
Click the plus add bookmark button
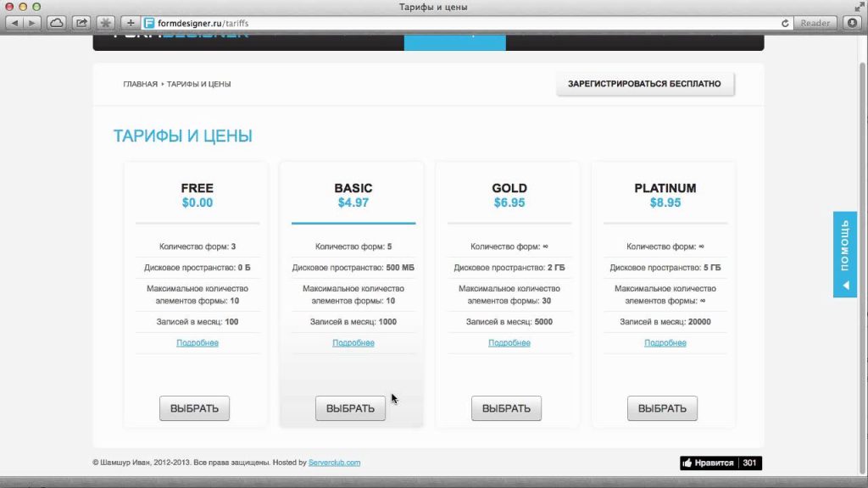point(131,23)
